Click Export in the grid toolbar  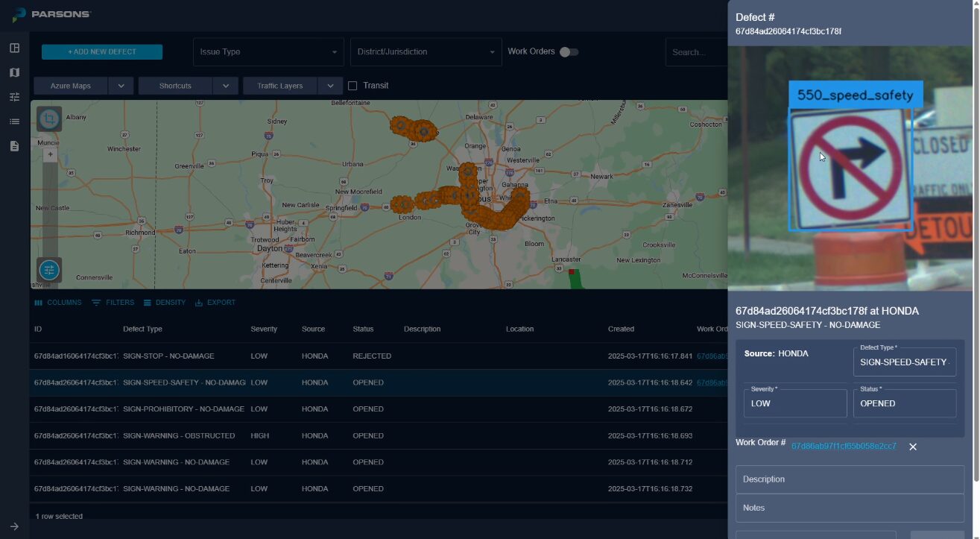coord(215,303)
